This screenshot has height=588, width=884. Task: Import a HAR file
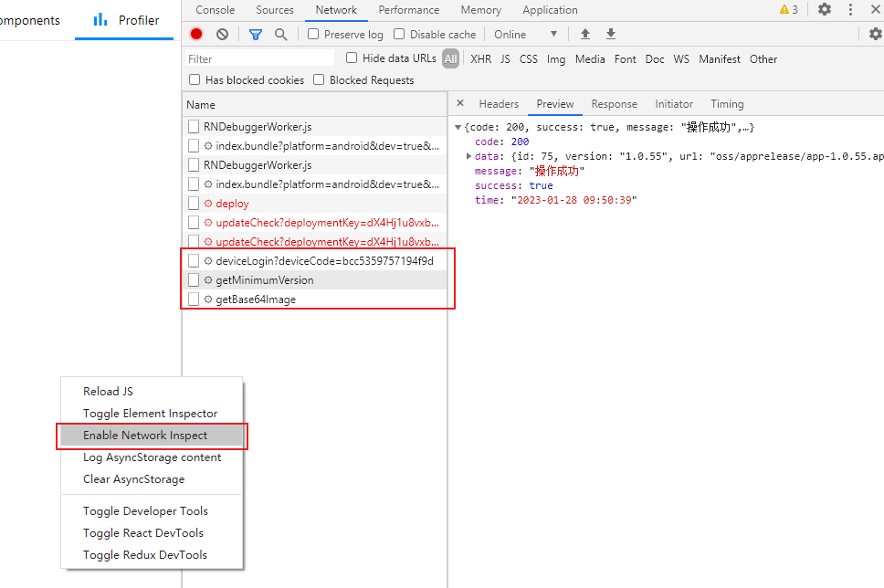point(584,33)
